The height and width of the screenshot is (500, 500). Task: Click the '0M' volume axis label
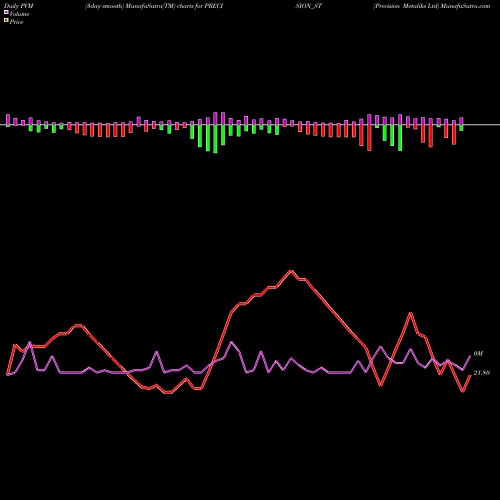(478, 354)
